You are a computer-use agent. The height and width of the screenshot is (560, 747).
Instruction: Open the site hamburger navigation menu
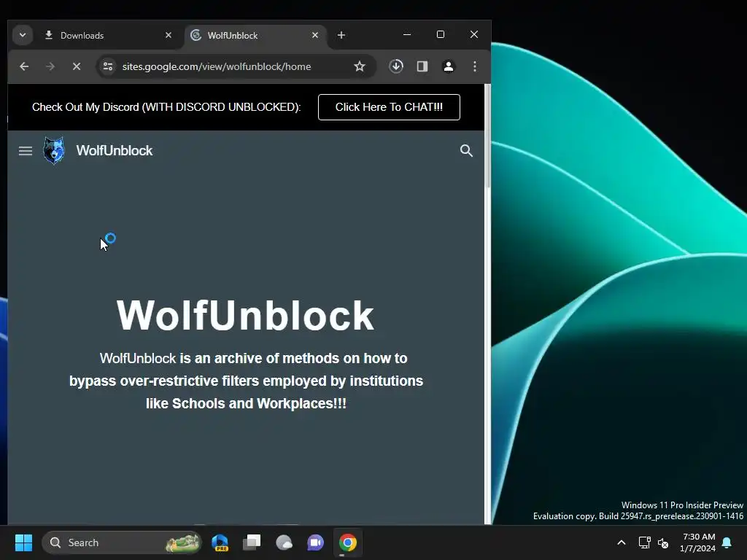tap(26, 151)
